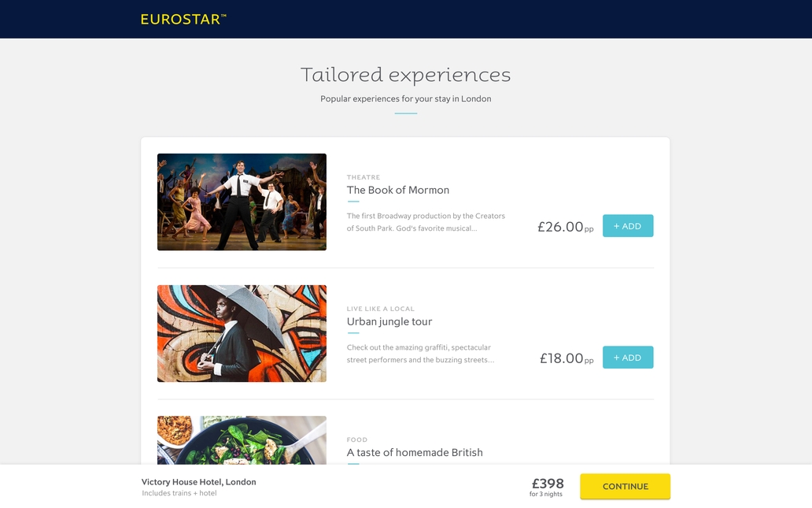The image size is (812, 508).
Task: Click the Eurostar logo
Action: [x=183, y=19]
